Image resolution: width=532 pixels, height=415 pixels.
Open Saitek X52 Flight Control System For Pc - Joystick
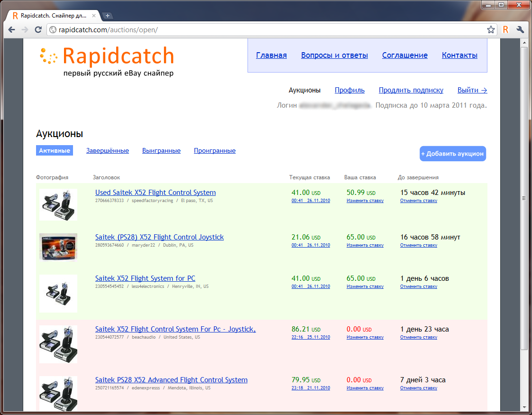tap(175, 329)
